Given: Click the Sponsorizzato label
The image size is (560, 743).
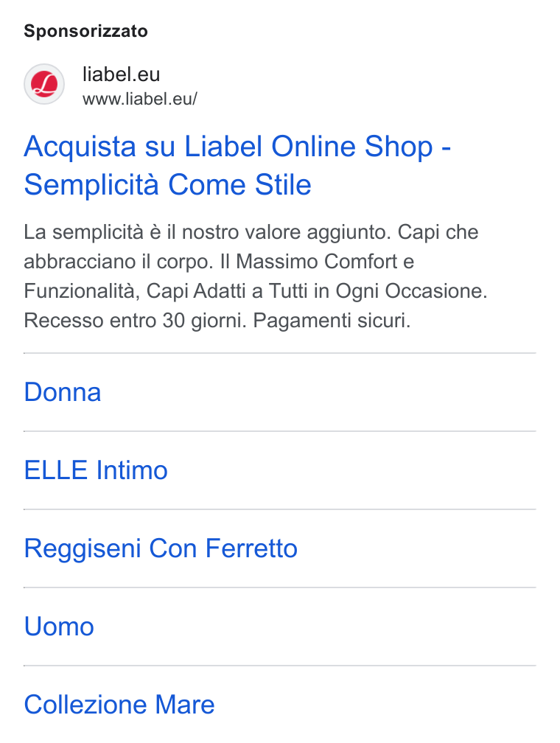Looking at the screenshot, I should point(85,31).
